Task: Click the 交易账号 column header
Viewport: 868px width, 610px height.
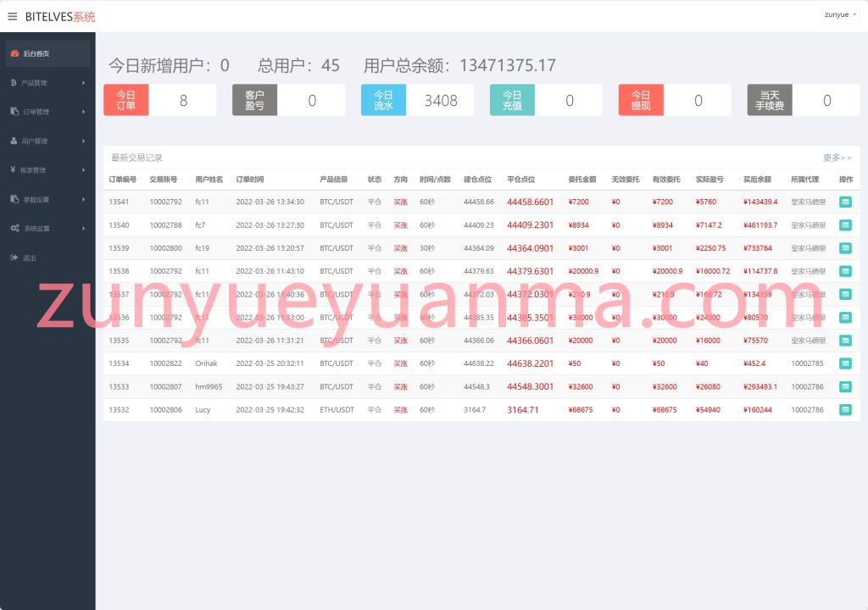Action: [164, 180]
